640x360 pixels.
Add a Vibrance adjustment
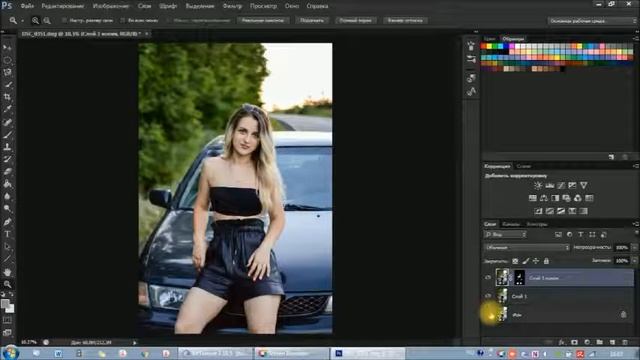pos(584,185)
